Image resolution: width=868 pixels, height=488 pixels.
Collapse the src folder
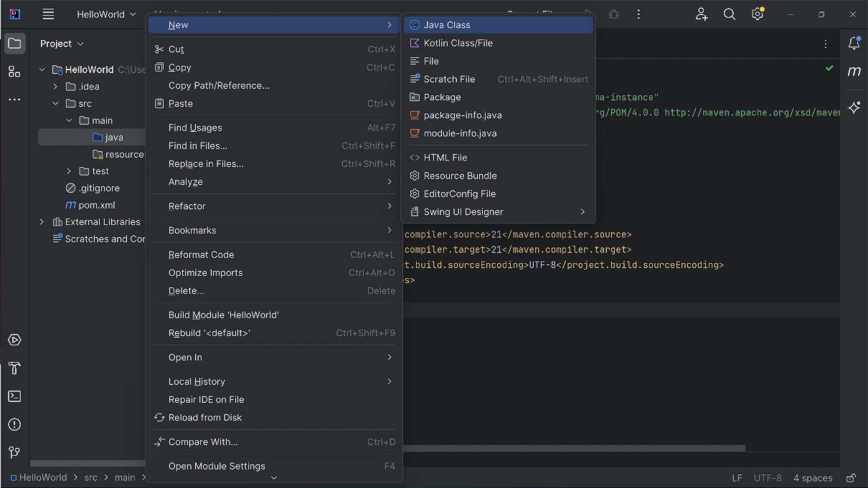(x=55, y=103)
